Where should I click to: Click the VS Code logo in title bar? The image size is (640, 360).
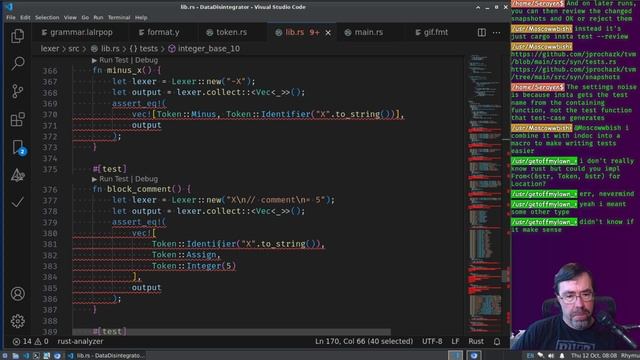click(x=9, y=7)
